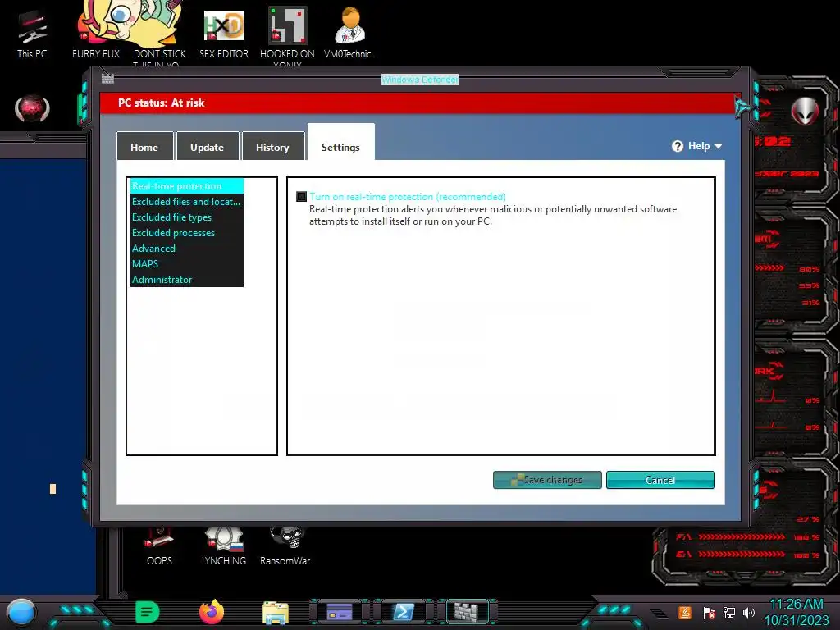840x630 pixels.
Task: Open the OOPS desktop shortcut
Action: pyautogui.click(x=159, y=547)
